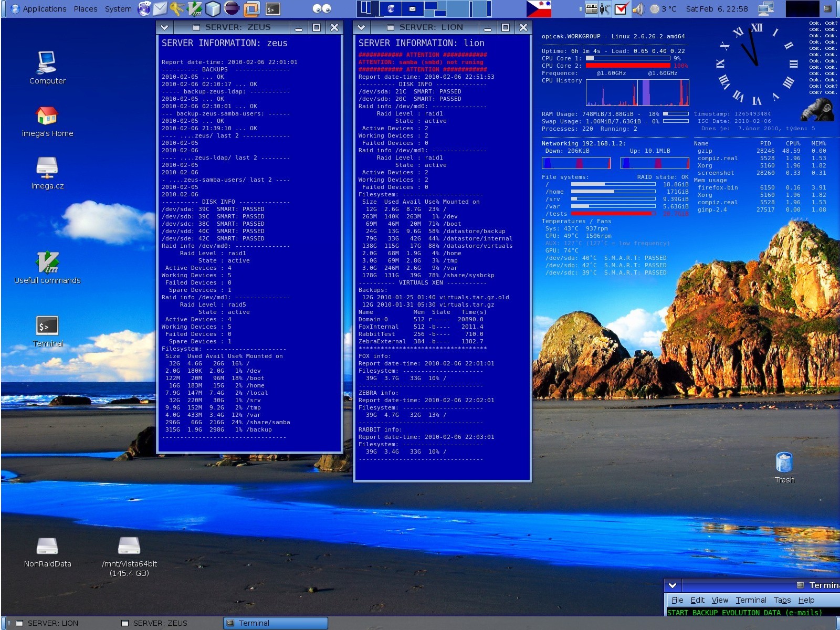The image size is (840, 630).
Task: Open the calendar from the clock
Action: (717, 8)
